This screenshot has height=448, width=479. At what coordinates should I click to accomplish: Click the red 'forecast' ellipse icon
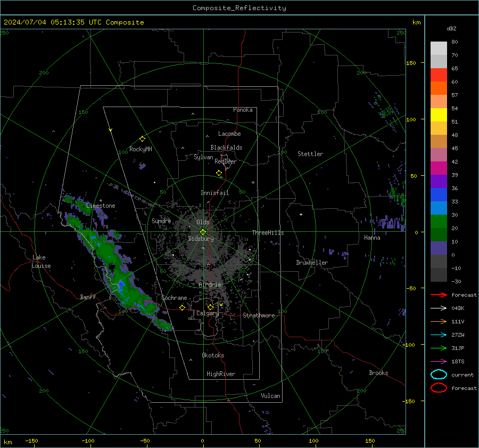click(x=439, y=388)
